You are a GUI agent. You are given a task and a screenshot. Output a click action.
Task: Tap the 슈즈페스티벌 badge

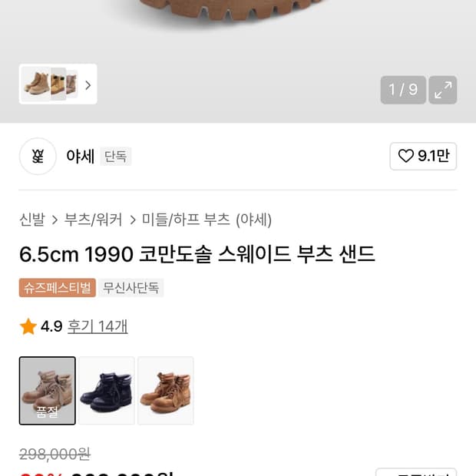58,288
